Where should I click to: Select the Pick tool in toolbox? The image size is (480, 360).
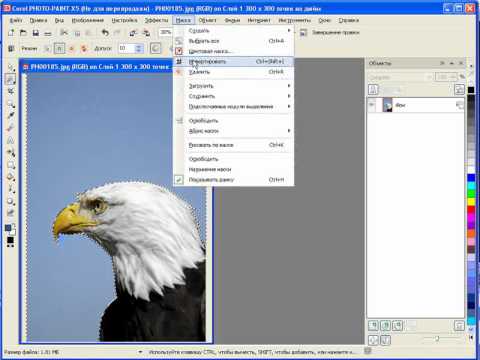[11, 67]
